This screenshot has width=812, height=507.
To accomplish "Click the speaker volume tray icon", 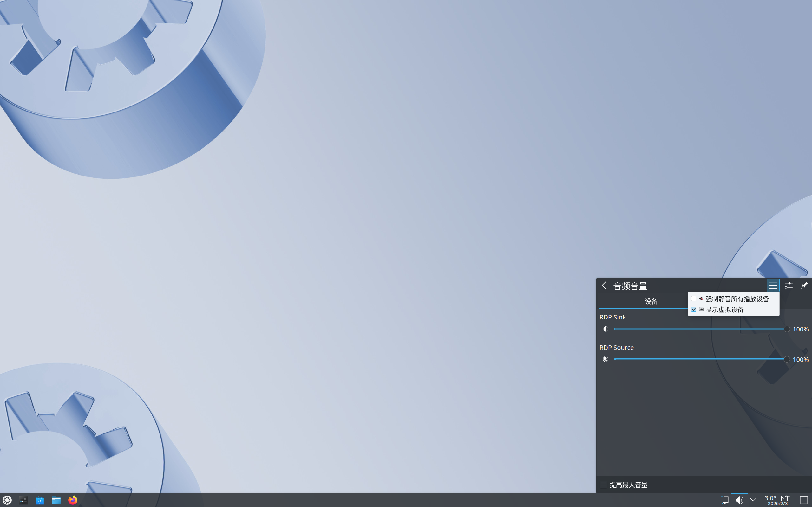I will pyautogui.click(x=739, y=500).
